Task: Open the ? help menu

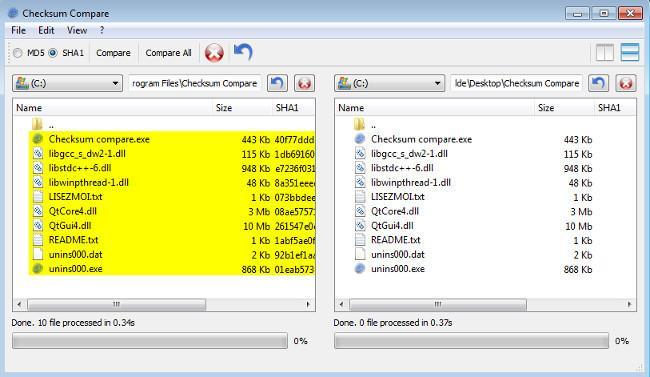Action: click(x=102, y=30)
